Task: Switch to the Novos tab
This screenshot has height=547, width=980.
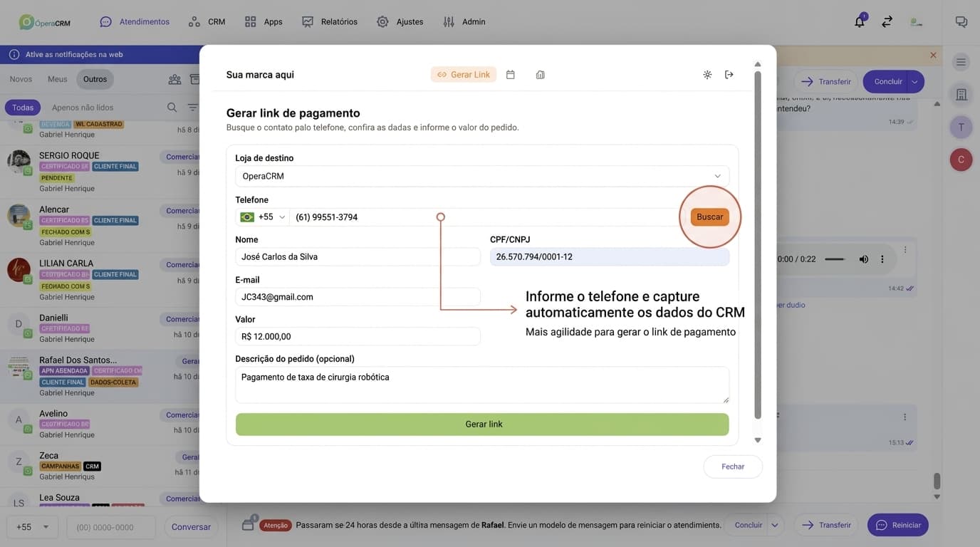Action: [21, 79]
